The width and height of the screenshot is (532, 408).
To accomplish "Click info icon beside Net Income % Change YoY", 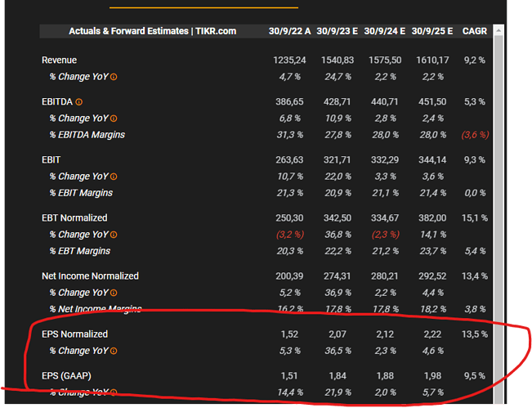I will click(114, 293).
